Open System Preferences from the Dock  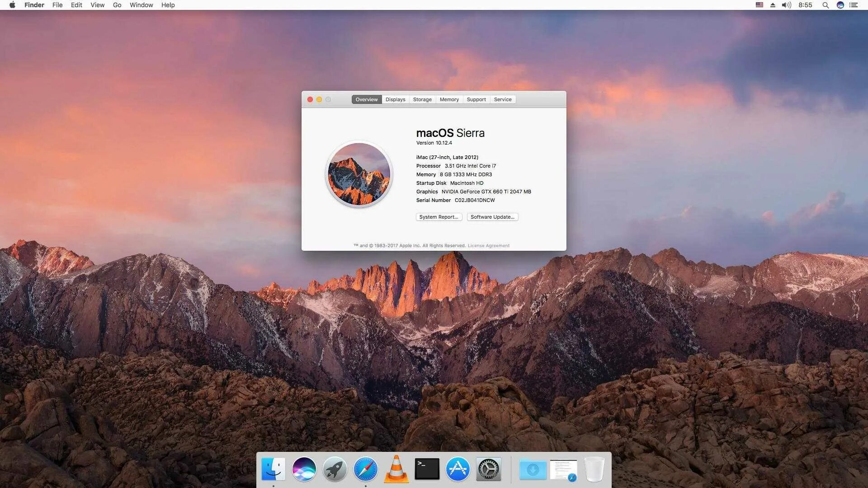tap(488, 469)
